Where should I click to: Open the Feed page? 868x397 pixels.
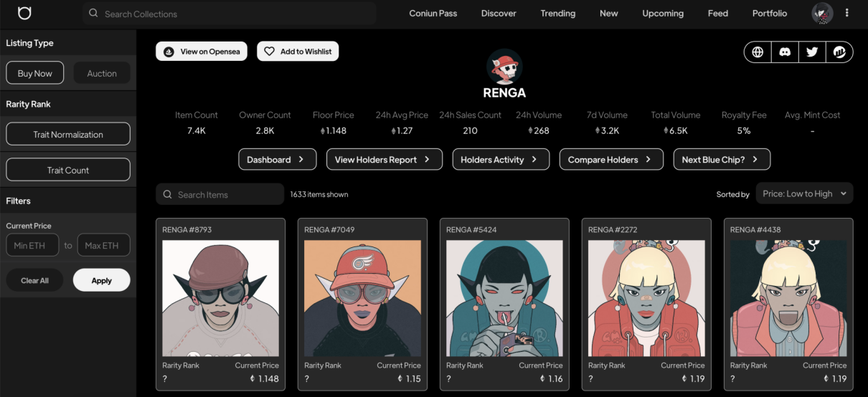pyautogui.click(x=718, y=13)
